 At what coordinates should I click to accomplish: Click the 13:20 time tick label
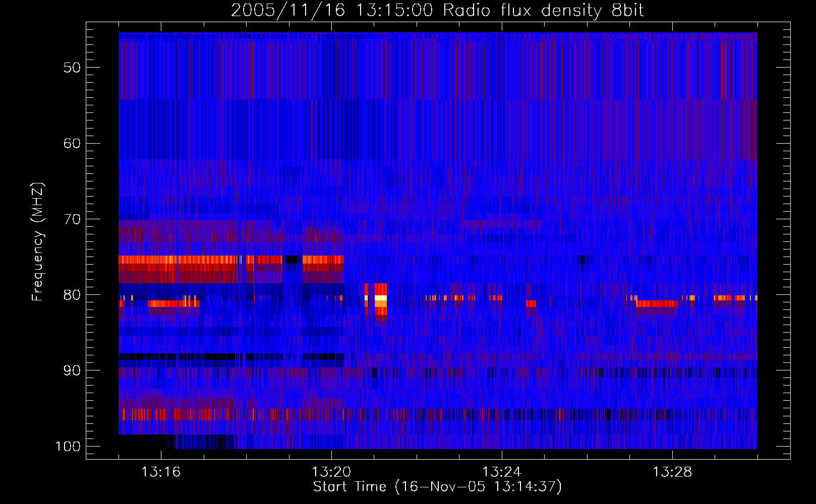[x=331, y=472]
